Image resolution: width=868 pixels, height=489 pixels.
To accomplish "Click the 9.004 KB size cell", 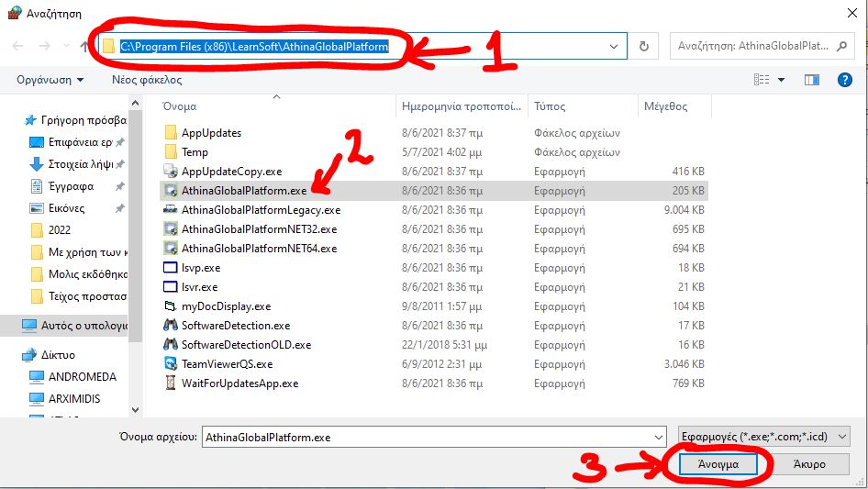I will coord(684,210).
